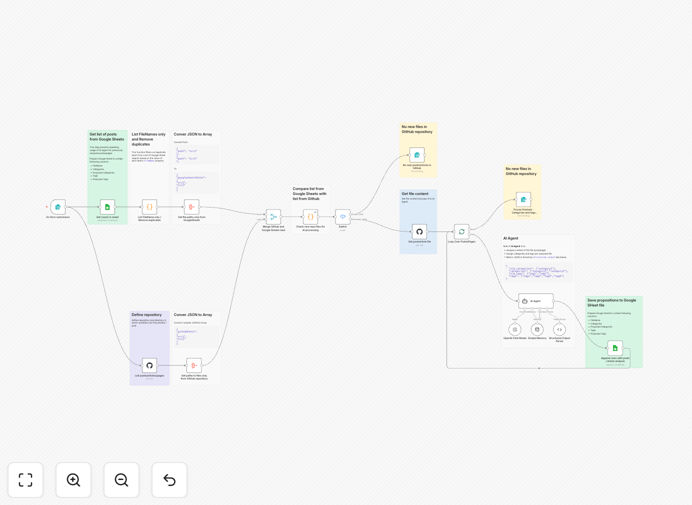The height and width of the screenshot is (505, 692).
Task: Click the 'Compare list from Google Sheets' note title
Action: [x=310, y=193]
